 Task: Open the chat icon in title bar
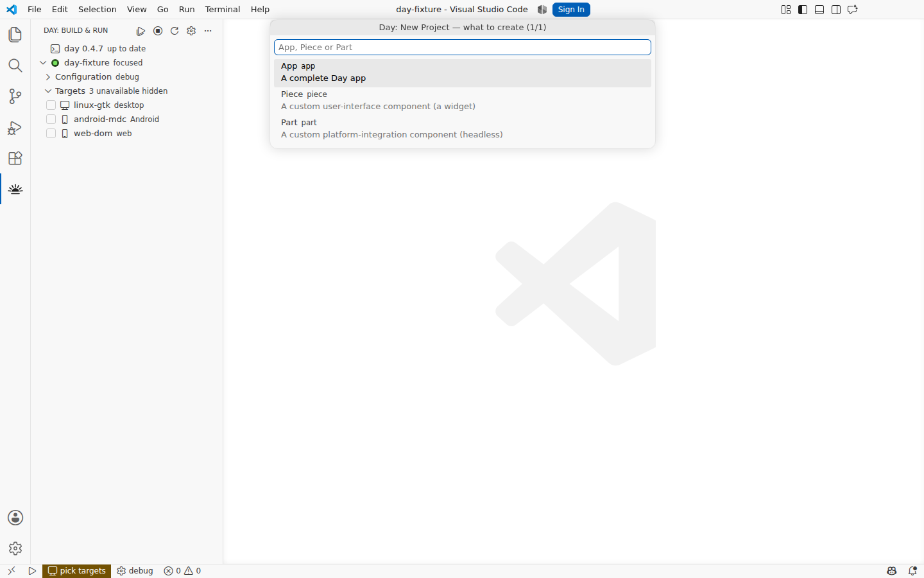tap(853, 10)
